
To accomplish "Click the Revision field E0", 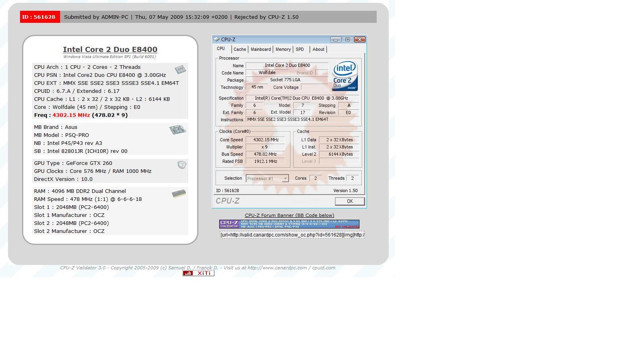I will point(349,112).
